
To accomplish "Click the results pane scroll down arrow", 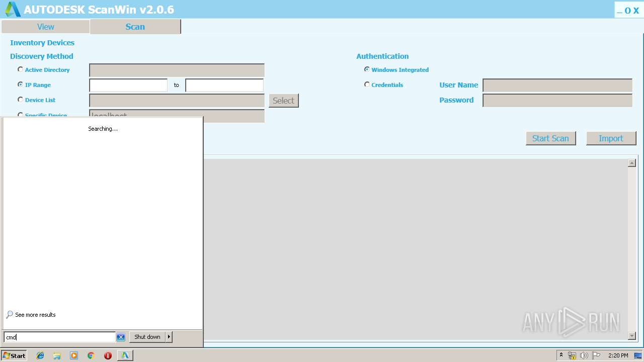I will point(632,336).
